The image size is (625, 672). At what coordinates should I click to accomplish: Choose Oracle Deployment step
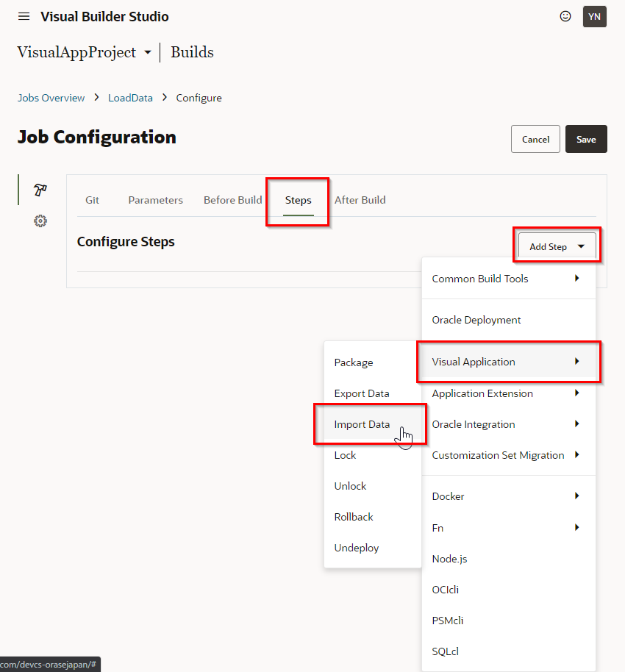pos(476,320)
